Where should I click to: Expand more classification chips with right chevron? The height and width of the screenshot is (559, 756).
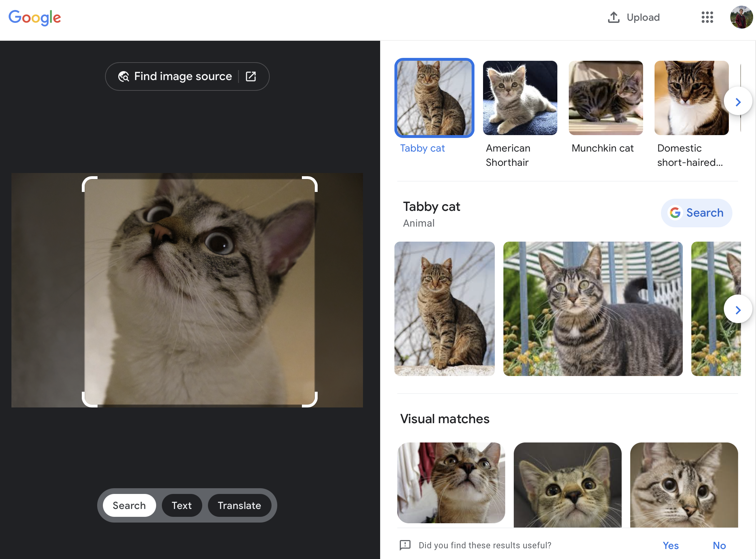(x=738, y=102)
